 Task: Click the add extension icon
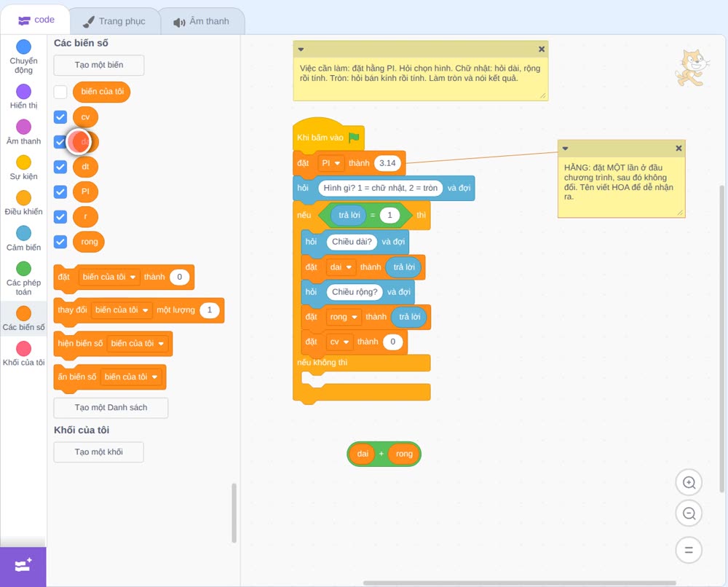coord(23,566)
